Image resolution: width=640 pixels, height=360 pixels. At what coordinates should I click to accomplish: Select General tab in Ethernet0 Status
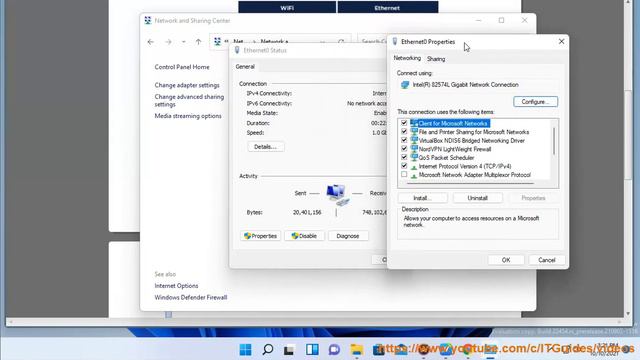click(245, 67)
